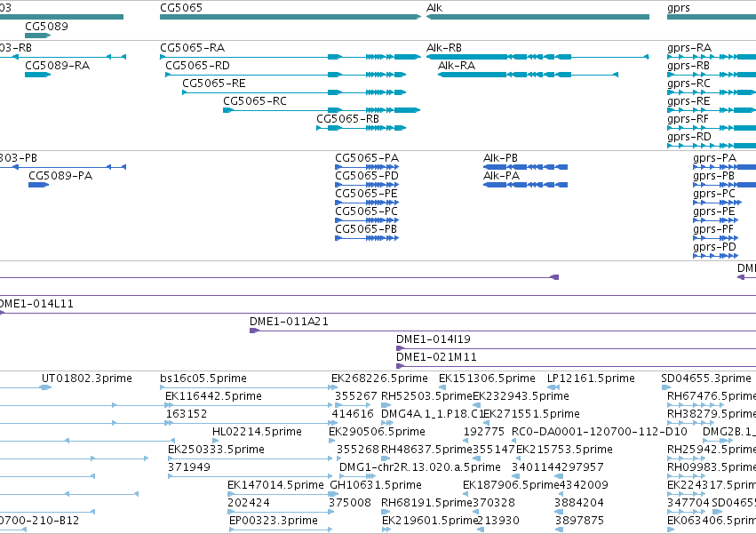Select the gprs-PE protein label
The image size is (756, 534).
tap(714, 211)
